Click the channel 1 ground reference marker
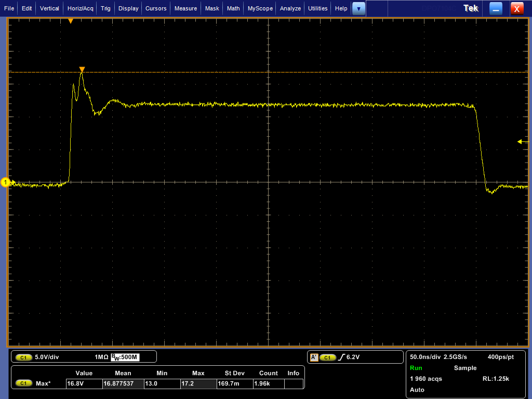Image resolution: width=532 pixels, height=399 pixels. point(6,182)
